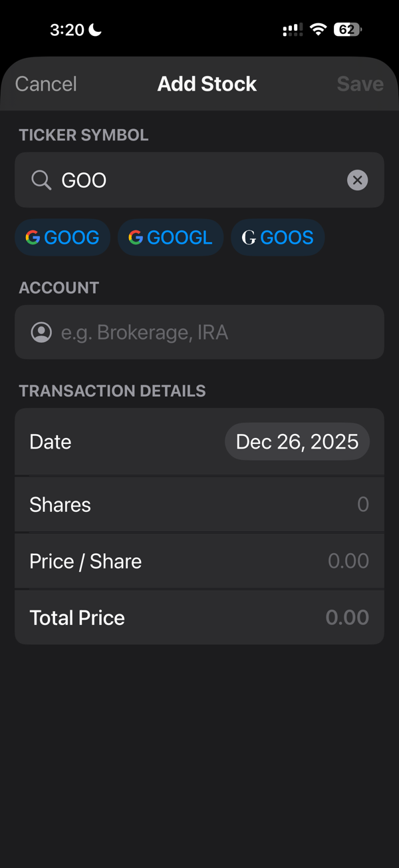
Task: Clear the ticker search with the X icon
Action: tap(357, 180)
